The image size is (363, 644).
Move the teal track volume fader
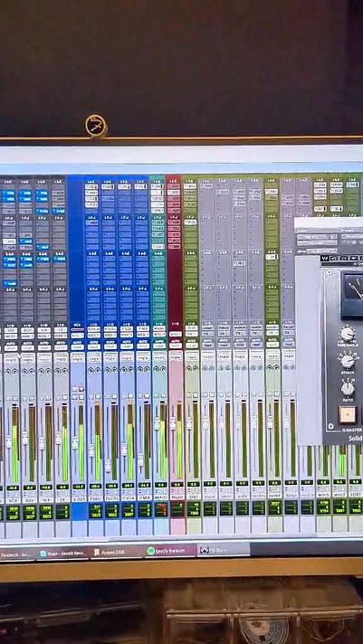tap(157, 423)
